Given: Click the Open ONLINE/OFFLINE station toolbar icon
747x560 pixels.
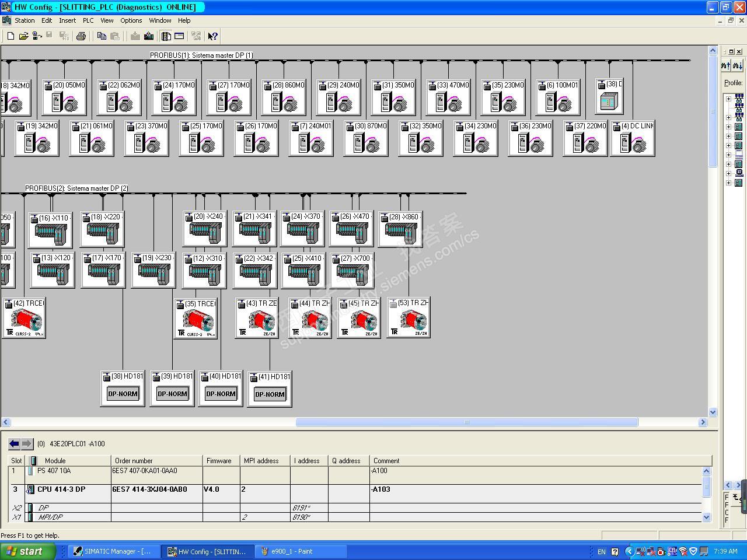Looking at the screenshot, I should pyautogui.click(x=36, y=36).
